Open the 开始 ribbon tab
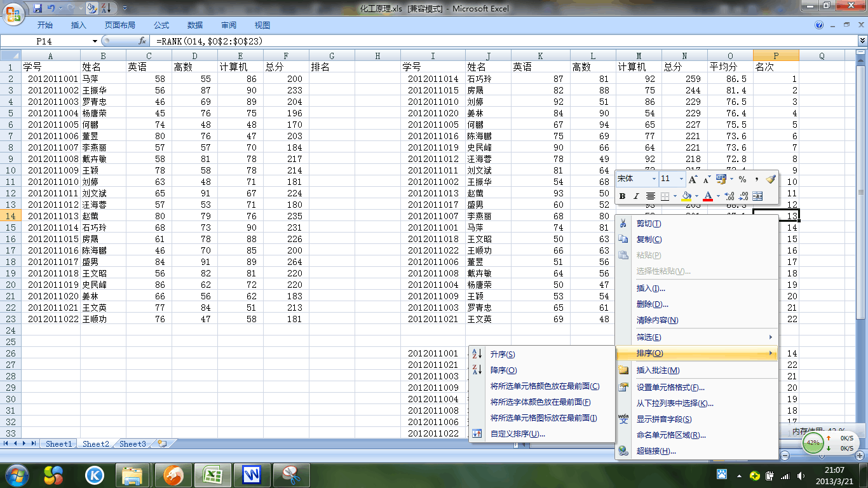This screenshot has width=868, height=488. tap(45, 25)
